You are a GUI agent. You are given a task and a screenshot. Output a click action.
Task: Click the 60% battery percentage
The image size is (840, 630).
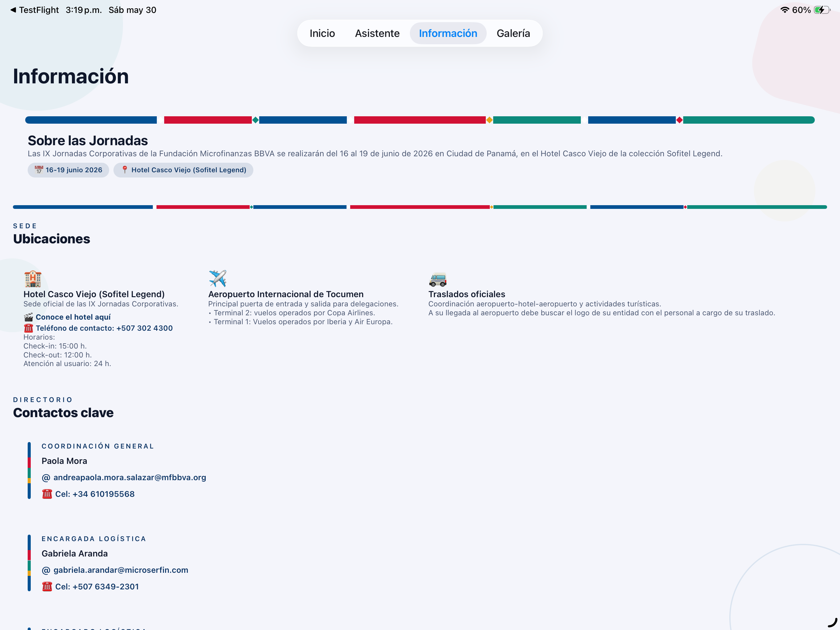click(801, 10)
